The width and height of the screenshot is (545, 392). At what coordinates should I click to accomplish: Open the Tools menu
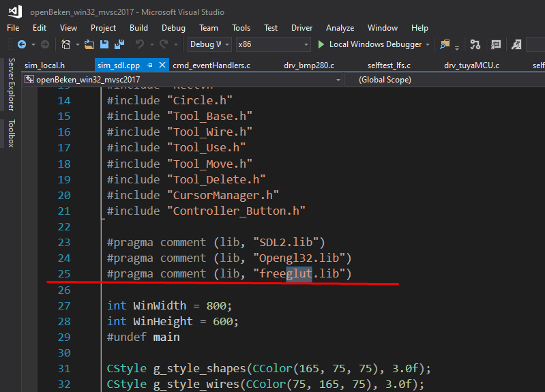241,28
